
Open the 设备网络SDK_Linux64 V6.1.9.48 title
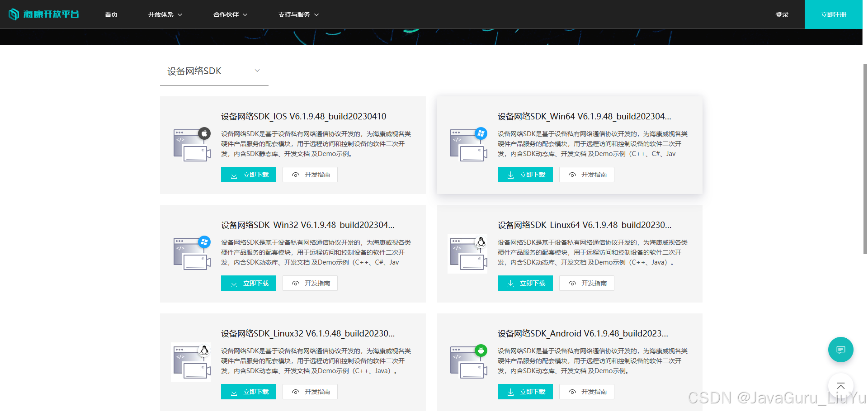(585, 225)
